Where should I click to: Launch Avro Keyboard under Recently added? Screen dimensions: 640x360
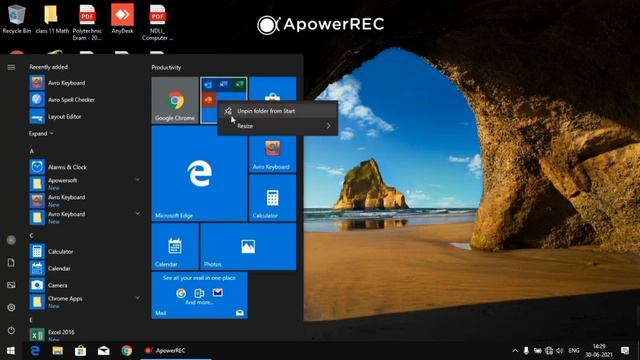(85, 83)
